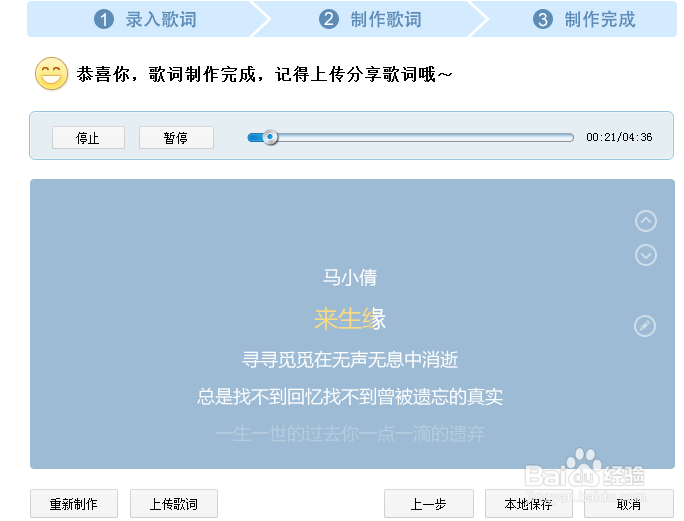This screenshot has width=684, height=521.
Task: Pause the song with the 暂停 button
Action: pos(176,138)
